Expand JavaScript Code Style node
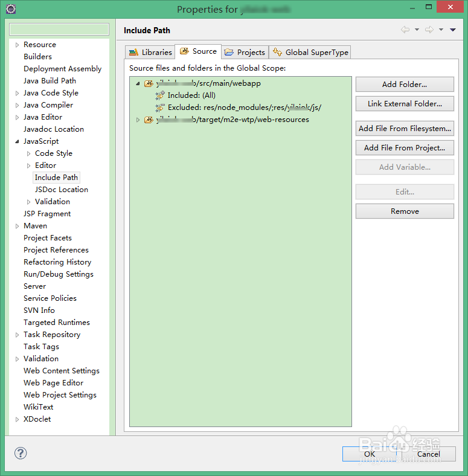 pyautogui.click(x=29, y=153)
